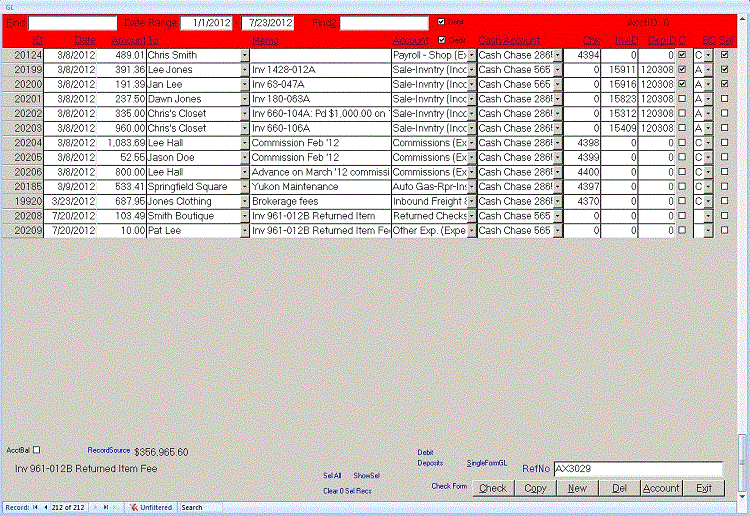
Task: Open Cash Account dropdown for Pat Lee row
Action: 557,231
